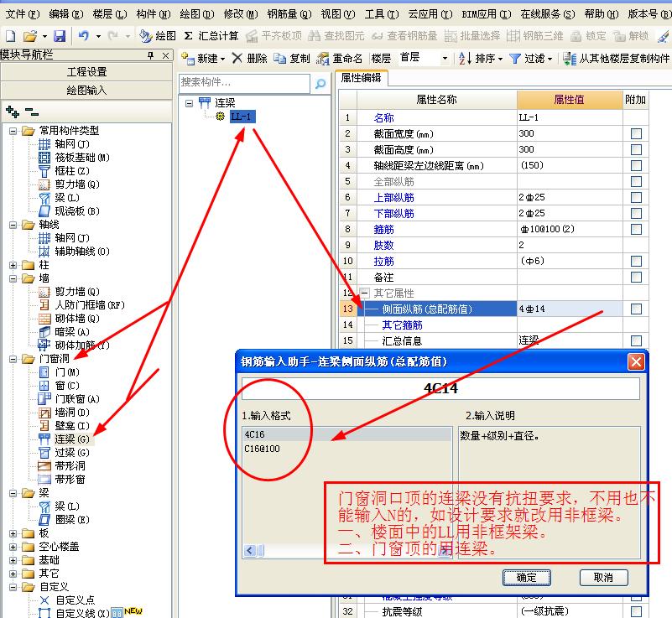
Task: Click the New file icon
Action: (x=10, y=36)
